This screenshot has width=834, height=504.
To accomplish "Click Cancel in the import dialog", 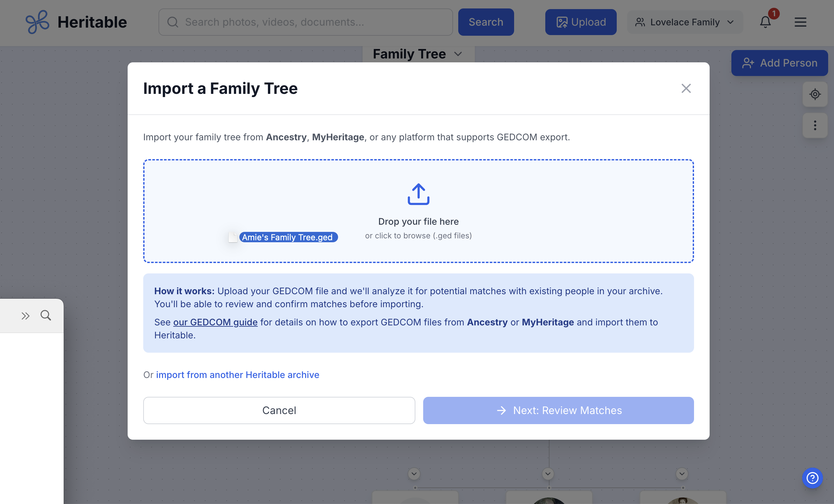I will pyautogui.click(x=279, y=410).
